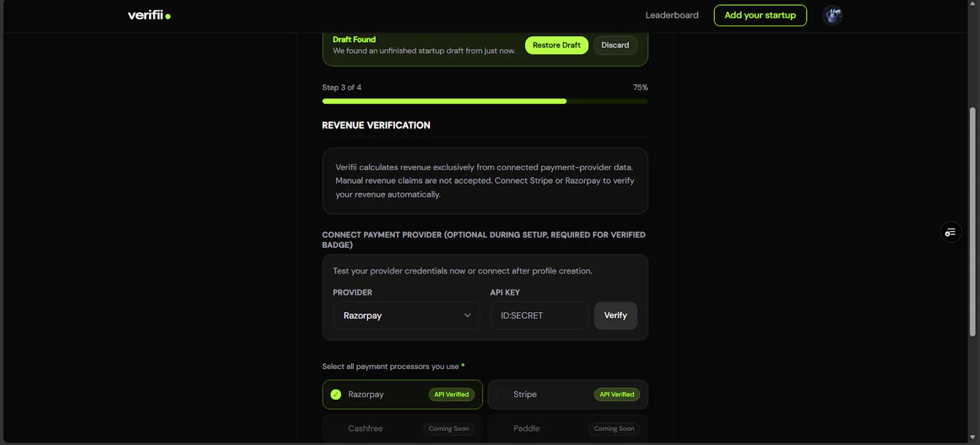Click the Step 3 of 4 label
The image size is (980, 445).
point(342,88)
